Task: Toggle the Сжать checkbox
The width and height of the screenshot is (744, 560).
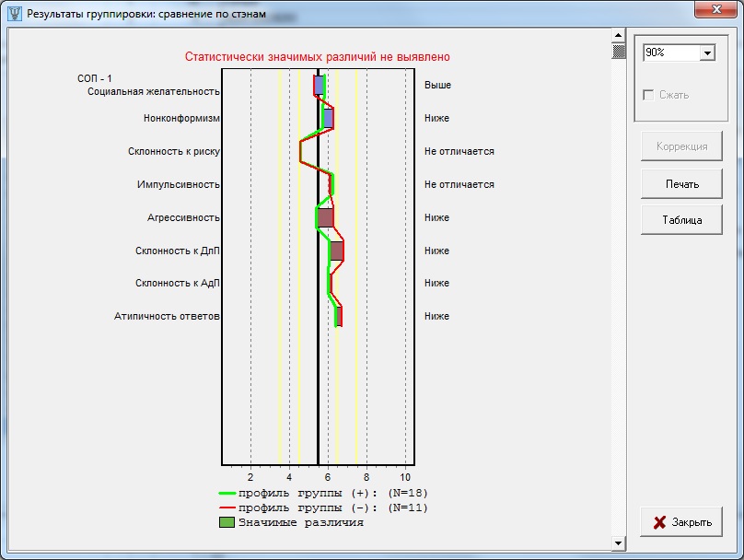Action: (x=649, y=95)
